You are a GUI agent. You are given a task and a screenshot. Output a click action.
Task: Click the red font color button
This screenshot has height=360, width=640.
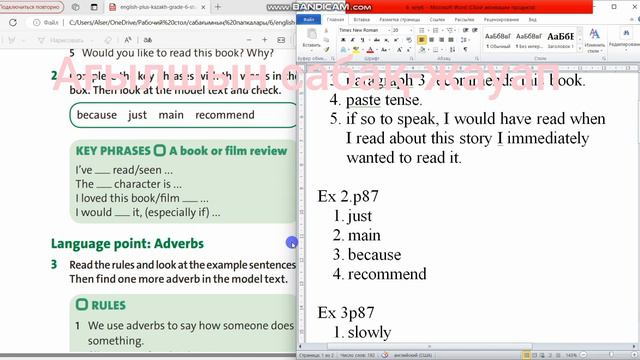pos(371,50)
